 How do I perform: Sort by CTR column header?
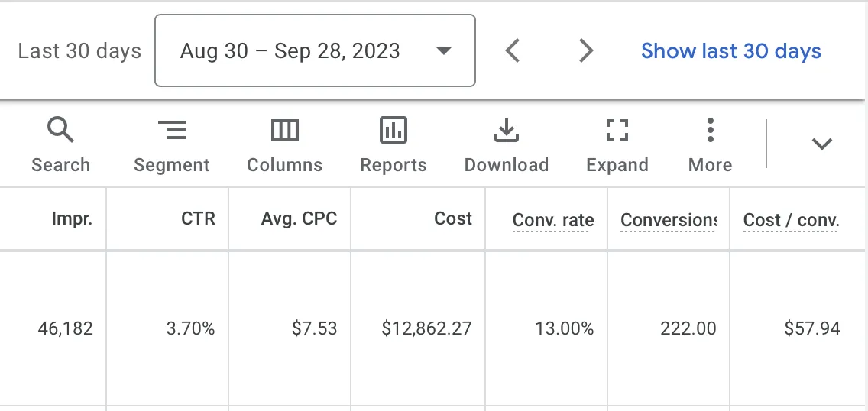click(198, 218)
